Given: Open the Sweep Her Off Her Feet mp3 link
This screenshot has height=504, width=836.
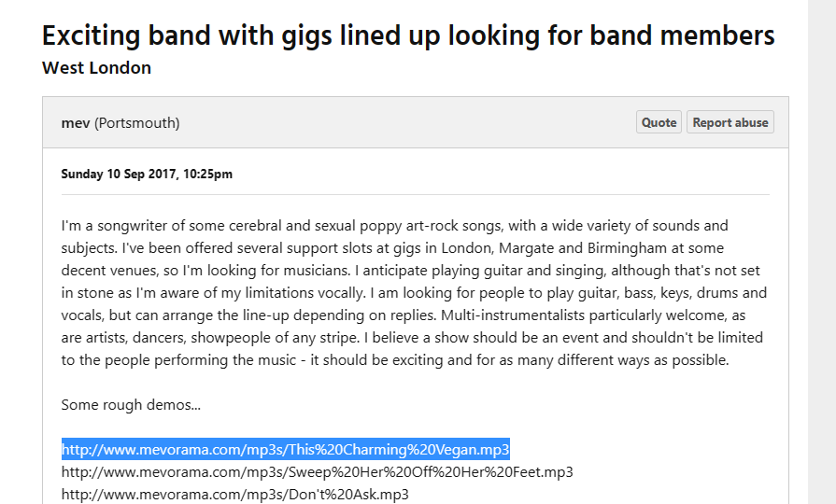Looking at the screenshot, I should point(317,472).
